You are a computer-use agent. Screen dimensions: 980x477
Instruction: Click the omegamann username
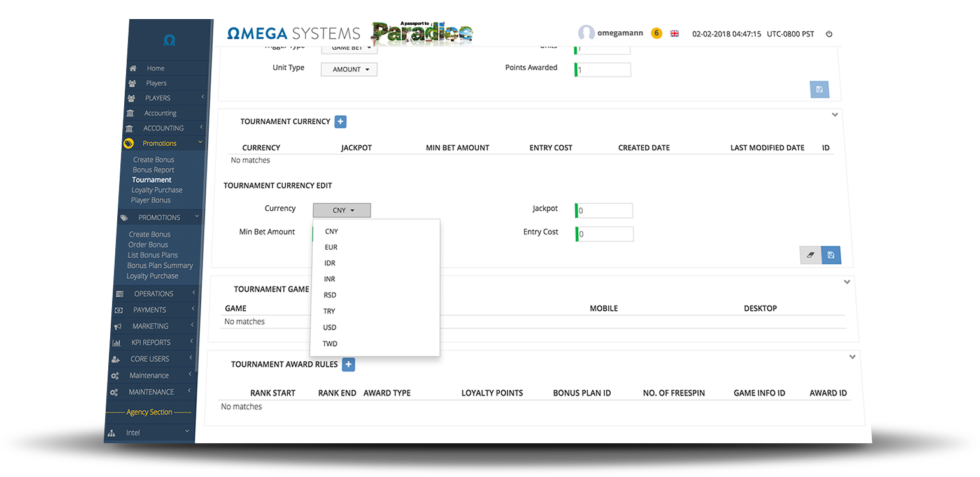point(620,33)
